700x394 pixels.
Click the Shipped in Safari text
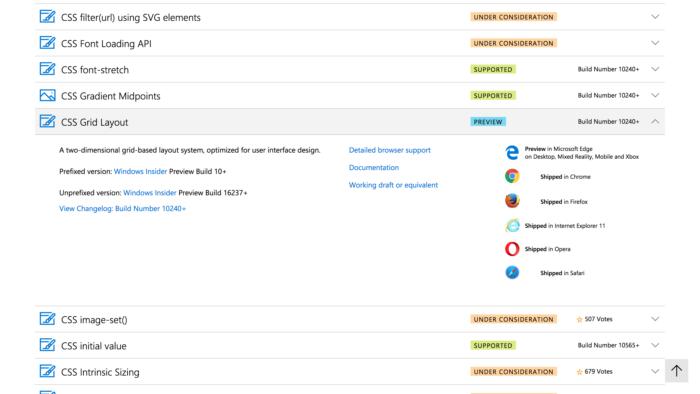(x=562, y=273)
